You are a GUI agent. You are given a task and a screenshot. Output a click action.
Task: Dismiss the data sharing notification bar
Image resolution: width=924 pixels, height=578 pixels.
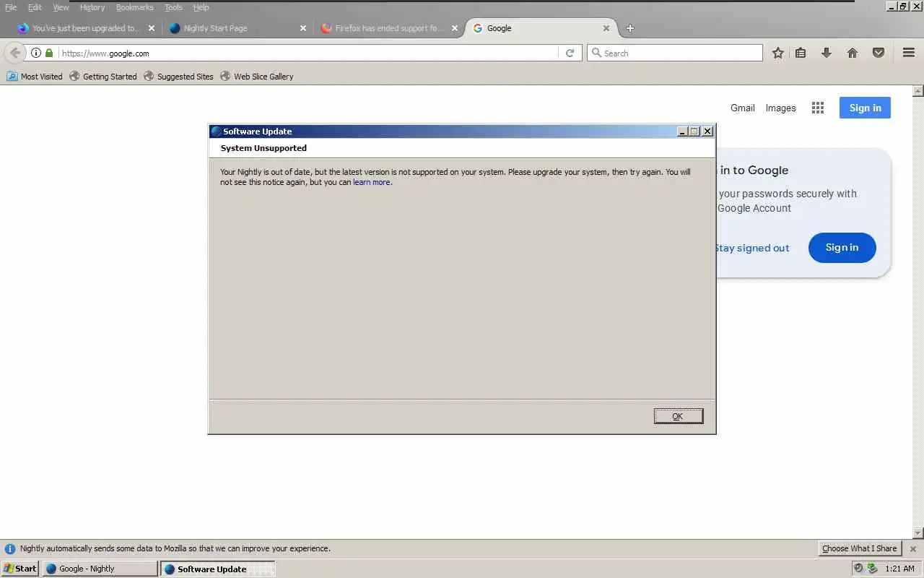[x=912, y=548]
